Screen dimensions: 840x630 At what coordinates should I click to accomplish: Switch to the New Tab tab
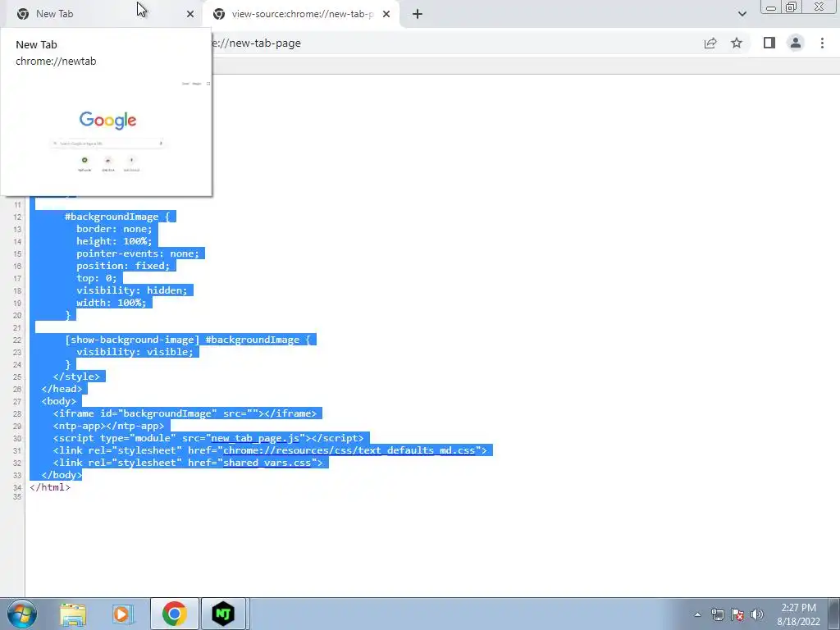(102, 14)
